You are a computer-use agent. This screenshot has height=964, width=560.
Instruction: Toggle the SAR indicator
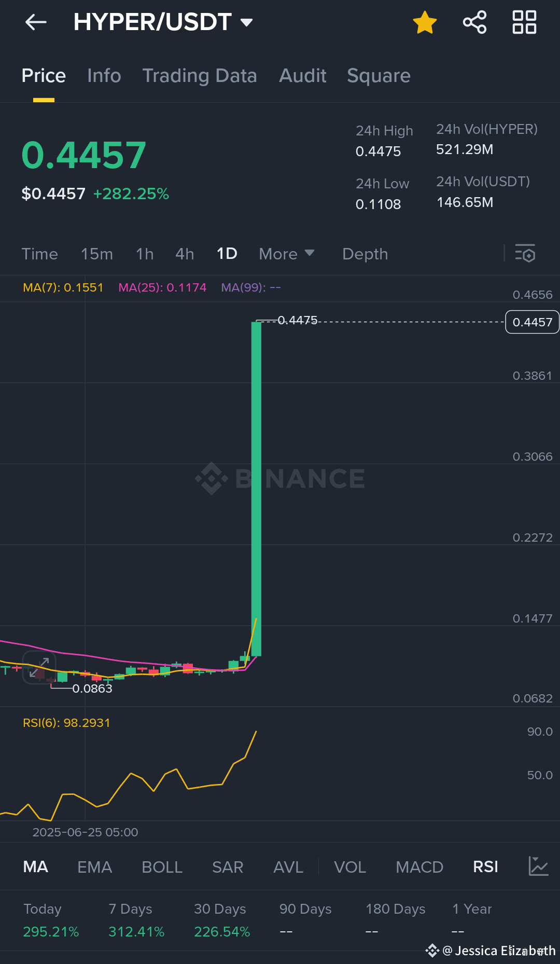click(228, 866)
